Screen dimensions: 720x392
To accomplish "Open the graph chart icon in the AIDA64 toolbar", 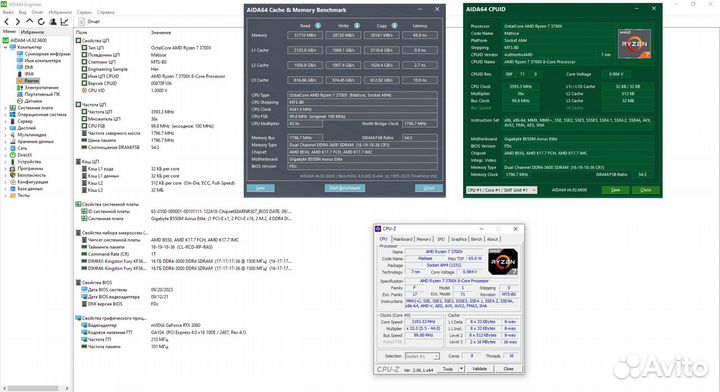I will tap(65, 22).
